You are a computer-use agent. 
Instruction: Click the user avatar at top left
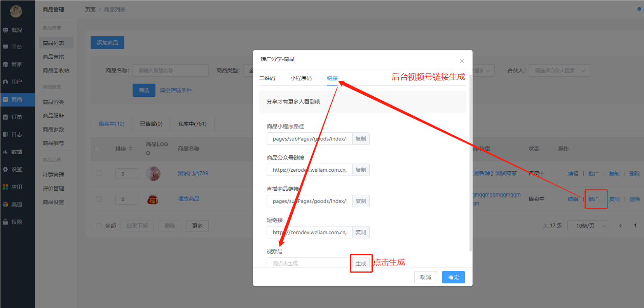tap(16, 11)
